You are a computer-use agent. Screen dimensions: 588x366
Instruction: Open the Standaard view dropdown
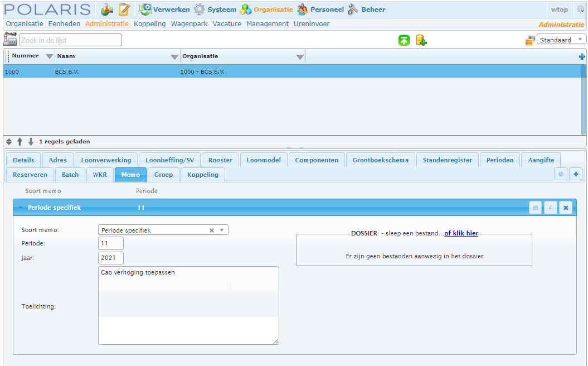[x=561, y=40]
